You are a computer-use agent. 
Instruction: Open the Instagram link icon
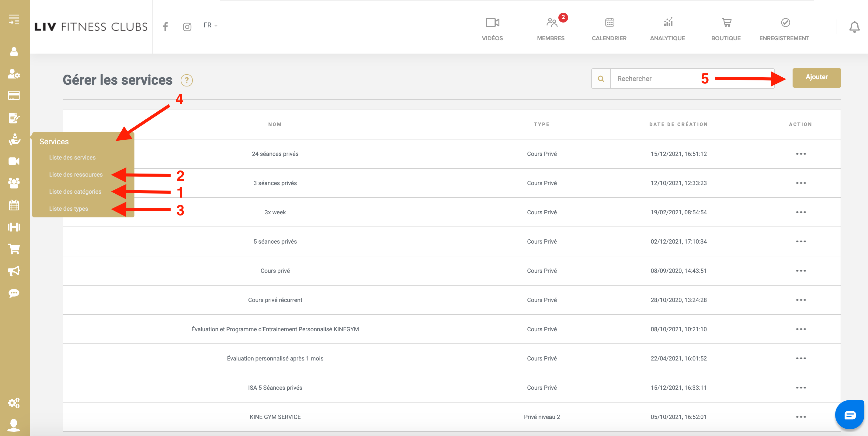tap(187, 27)
